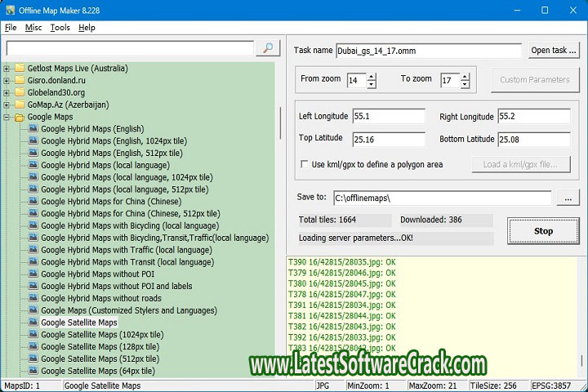Click the GoMap.Az folder icon
This screenshot has width=588, height=392.
19,105
